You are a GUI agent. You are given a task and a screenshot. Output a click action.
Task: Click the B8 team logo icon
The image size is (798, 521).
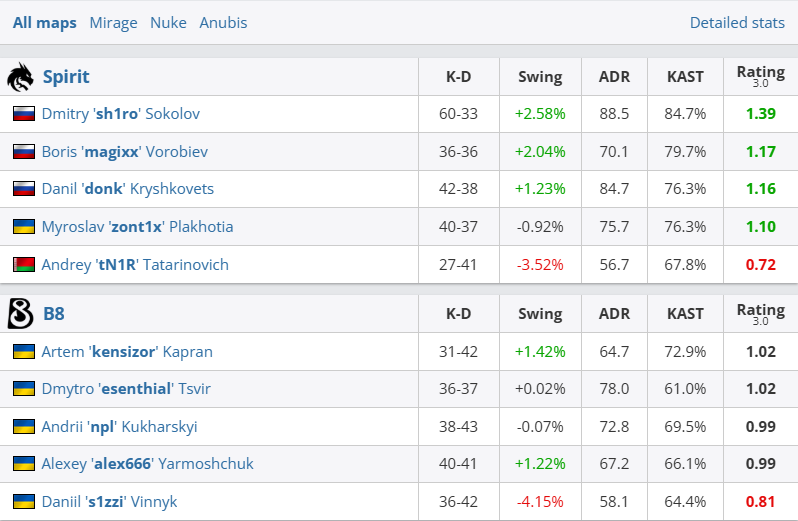pos(20,314)
